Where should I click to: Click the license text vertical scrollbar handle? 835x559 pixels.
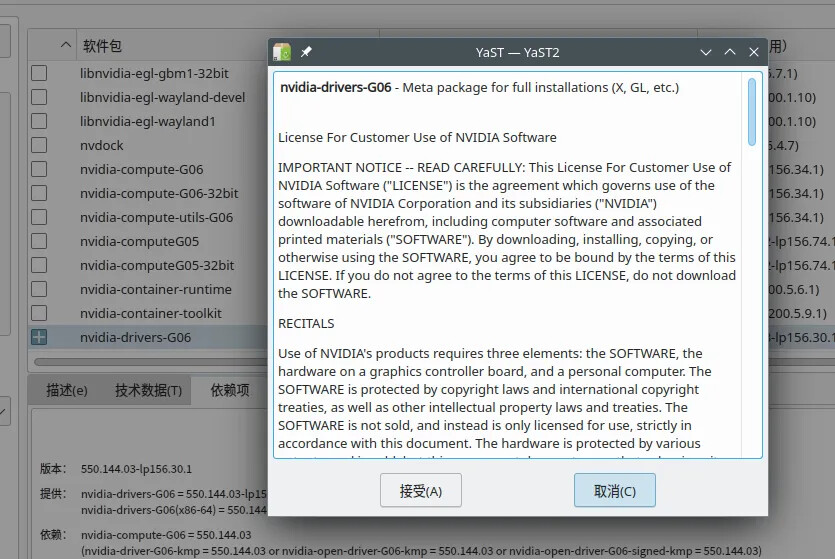(751, 112)
